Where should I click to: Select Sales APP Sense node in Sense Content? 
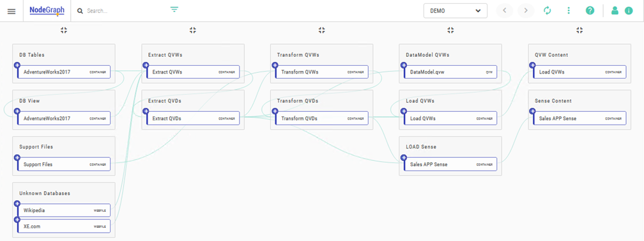pyautogui.click(x=580, y=118)
